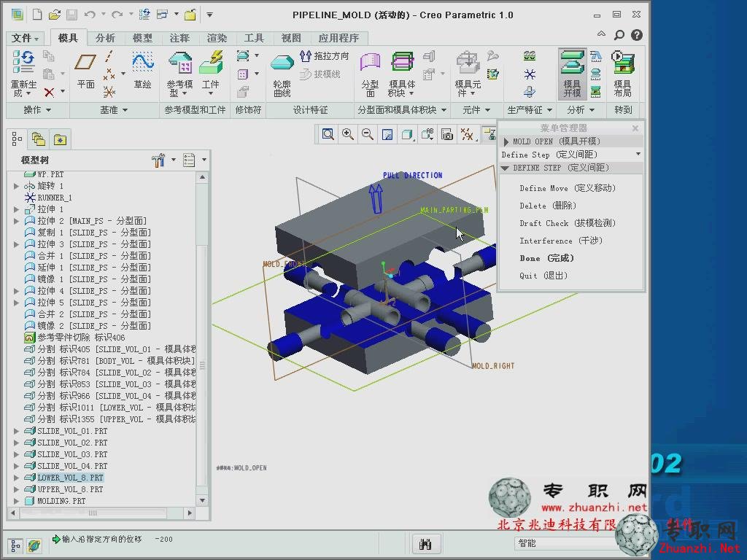Collapse the DEFINE STEP menu section
The width and height of the screenshot is (747, 560).
pyautogui.click(x=505, y=168)
